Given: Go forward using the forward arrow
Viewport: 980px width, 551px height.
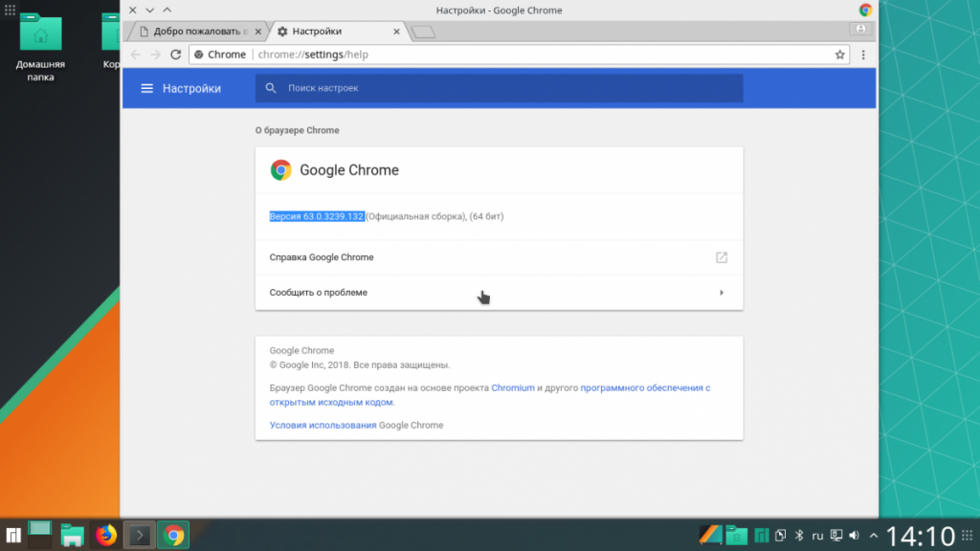Looking at the screenshot, I should tap(156, 55).
